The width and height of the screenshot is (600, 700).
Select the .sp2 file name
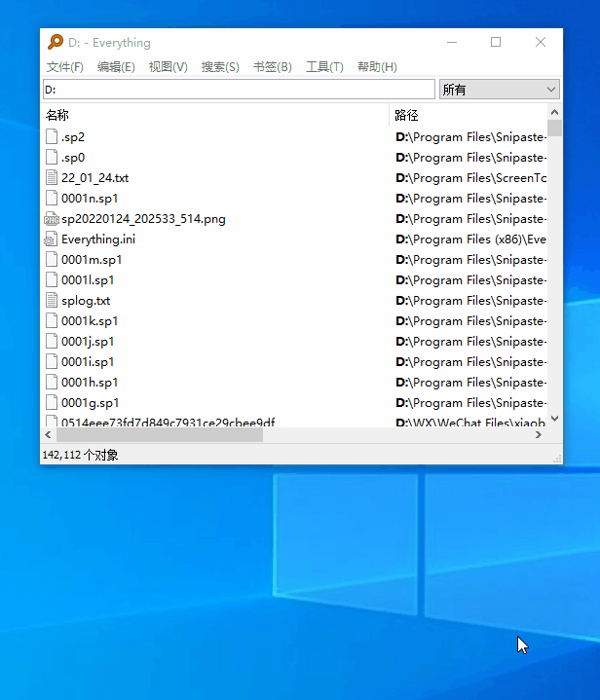tap(73, 137)
